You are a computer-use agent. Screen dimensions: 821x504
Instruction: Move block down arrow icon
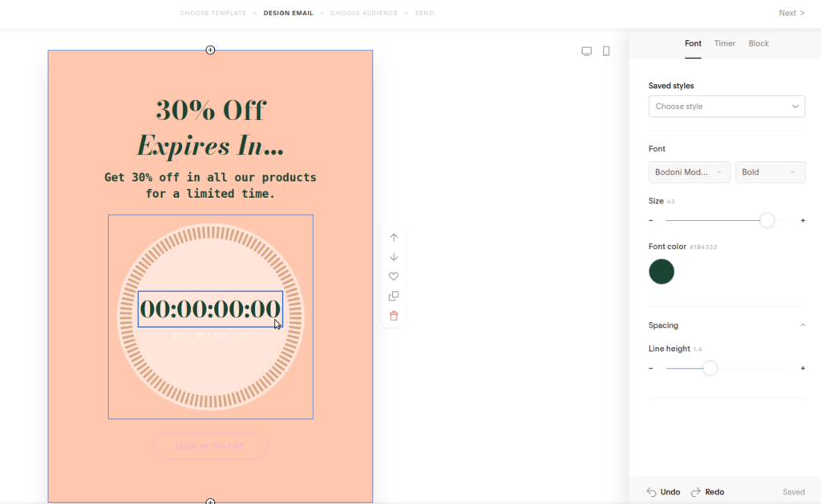click(x=394, y=257)
